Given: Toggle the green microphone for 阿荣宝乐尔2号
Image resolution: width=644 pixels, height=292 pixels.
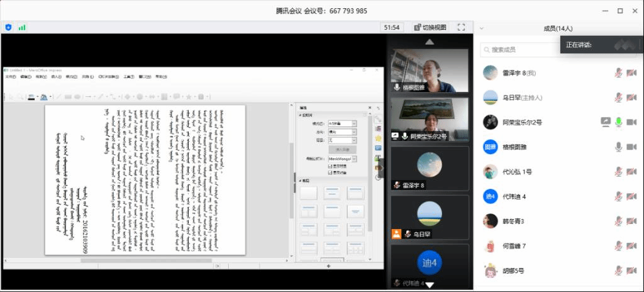Looking at the screenshot, I should coord(619,121).
